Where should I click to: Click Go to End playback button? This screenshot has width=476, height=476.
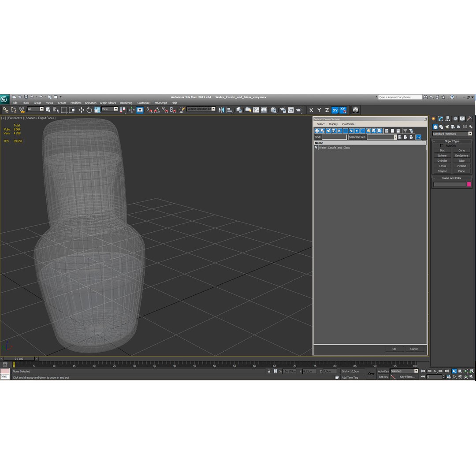[447, 371]
